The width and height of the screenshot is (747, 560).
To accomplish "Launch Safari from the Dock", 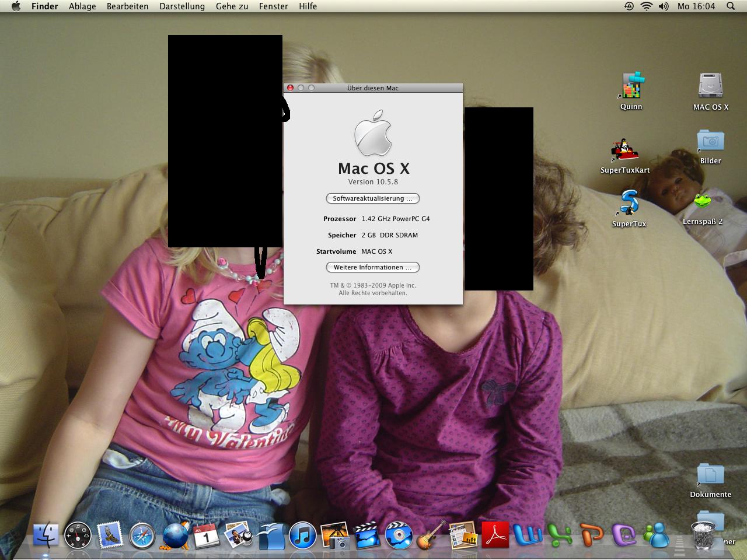I will [x=142, y=535].
